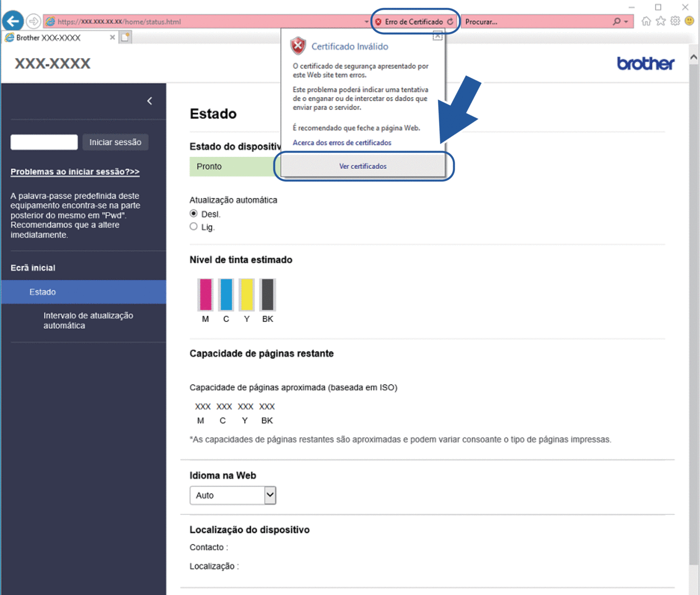Image resolution: width=700 pixels, height=595 pixels.
Task: Click the Capacidade de páginas restante heading
Action: (x=262, y=354)
